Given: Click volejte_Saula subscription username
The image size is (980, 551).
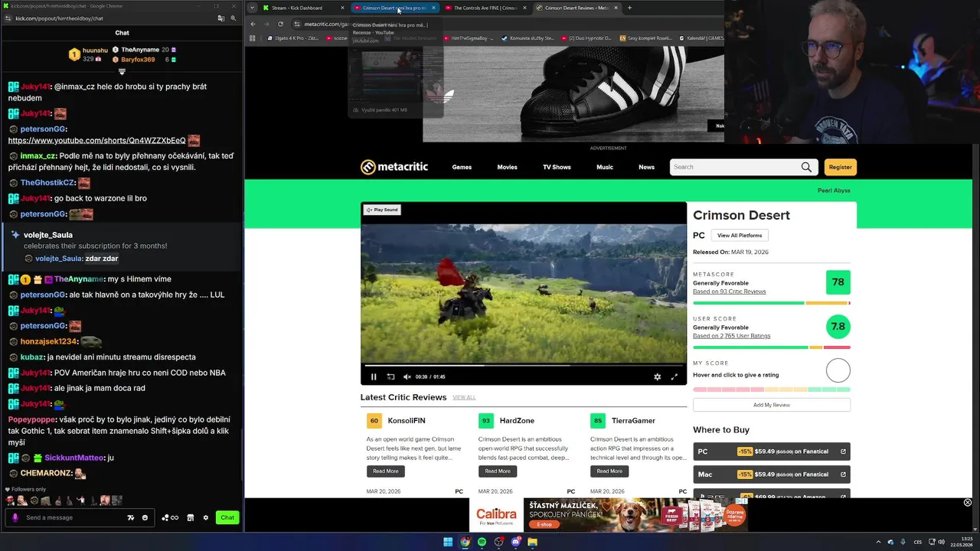Looking at the screenshot, I should [x=48, y=235].
